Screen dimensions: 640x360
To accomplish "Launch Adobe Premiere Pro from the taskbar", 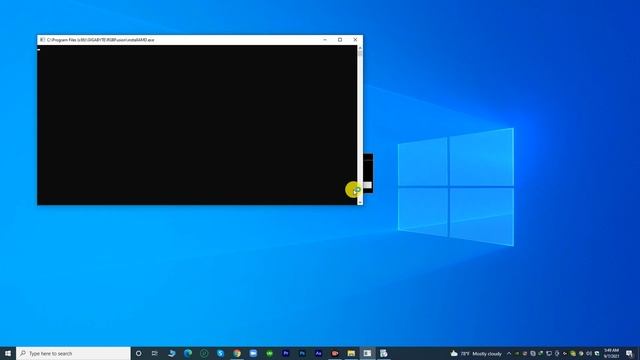I will tap(286, 353).
